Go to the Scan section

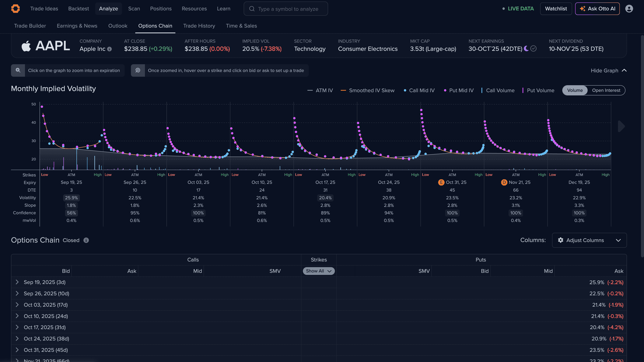tap(134, 9)
